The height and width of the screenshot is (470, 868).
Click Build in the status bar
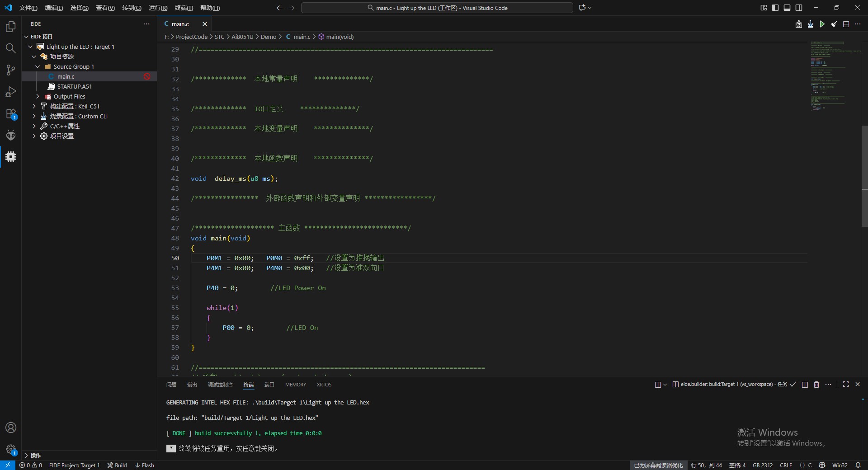pyautogui.click(x=117, y=465)
